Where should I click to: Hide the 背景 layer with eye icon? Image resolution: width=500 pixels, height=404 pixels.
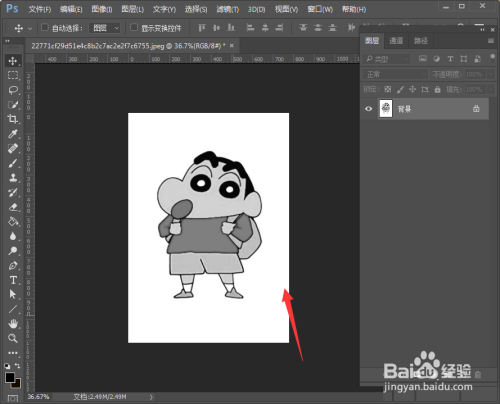tap(368, 109)
